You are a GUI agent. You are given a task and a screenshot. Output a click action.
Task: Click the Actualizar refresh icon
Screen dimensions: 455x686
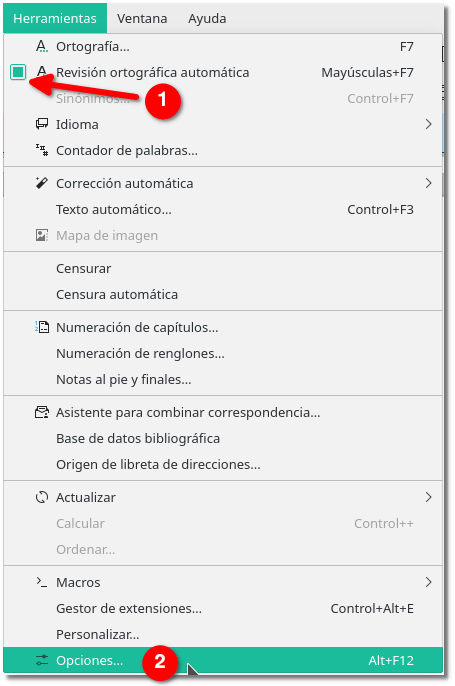pyautogui.click(x=42, y=497)
